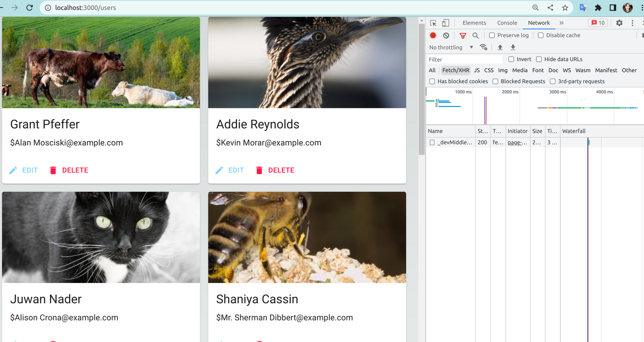This screenshot has width=644, height=342.
Task: Click the record network log button
Action: (433, 35)
